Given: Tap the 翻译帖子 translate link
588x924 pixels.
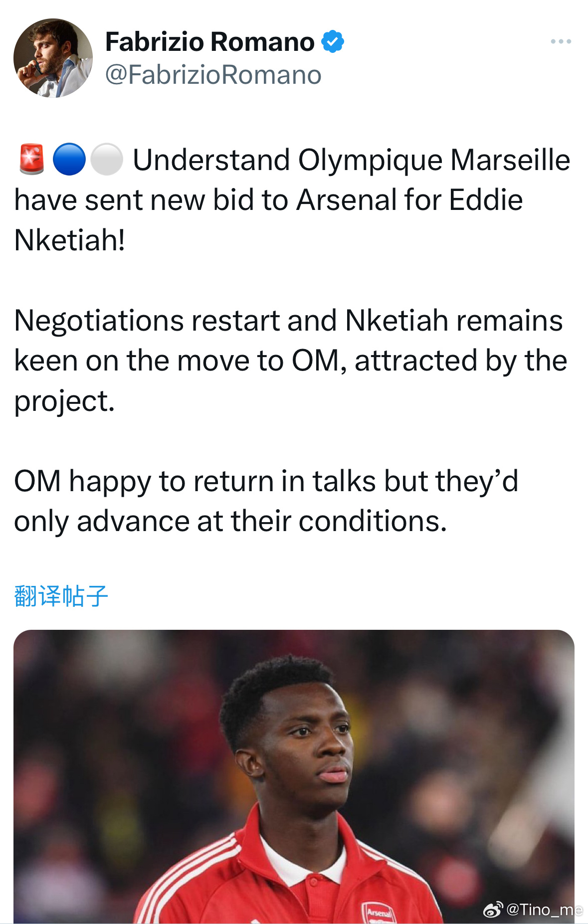Looking at the screenshot, I should (61, 596).
